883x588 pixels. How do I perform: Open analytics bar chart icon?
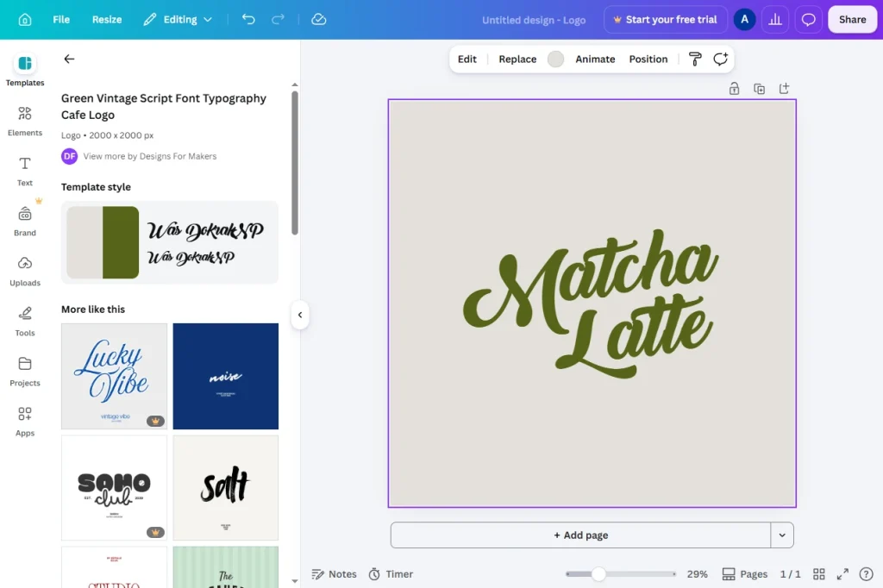tap(775, 20)
